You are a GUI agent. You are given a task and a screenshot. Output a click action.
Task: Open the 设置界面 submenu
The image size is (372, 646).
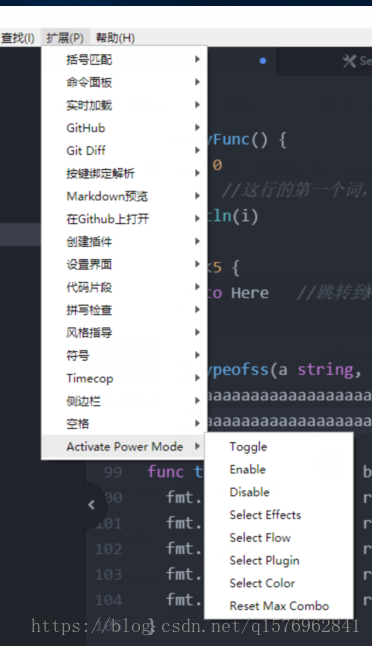point(124,264)
